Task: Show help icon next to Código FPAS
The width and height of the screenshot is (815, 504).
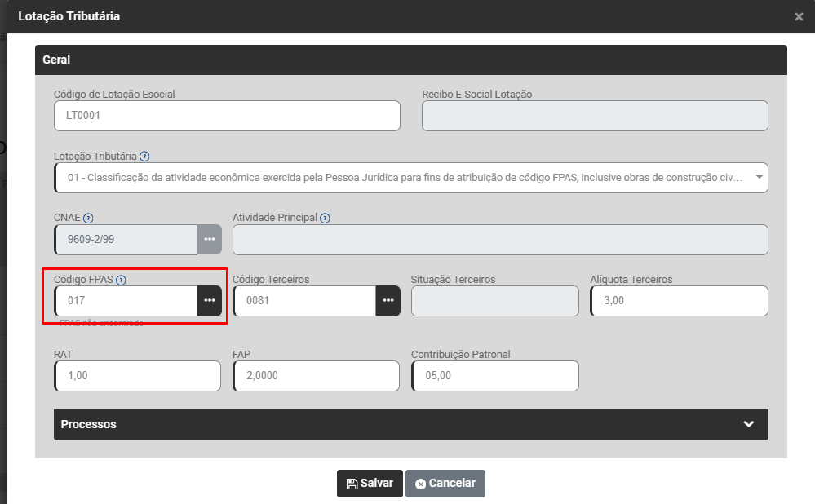Action: (121, 280)
